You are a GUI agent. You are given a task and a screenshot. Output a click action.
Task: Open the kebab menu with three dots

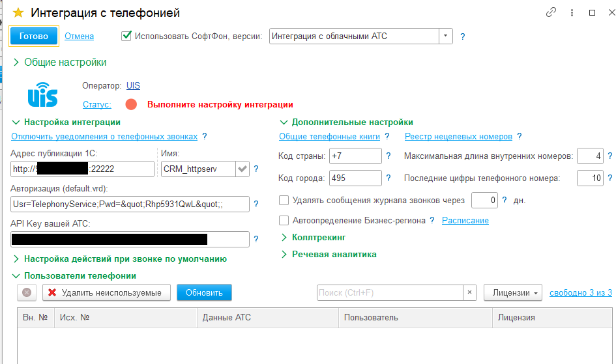pyautogui.click(x=572, y=12)
